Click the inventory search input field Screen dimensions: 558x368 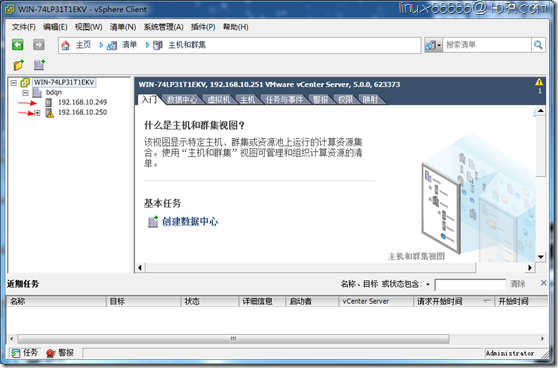pos(486,45)
